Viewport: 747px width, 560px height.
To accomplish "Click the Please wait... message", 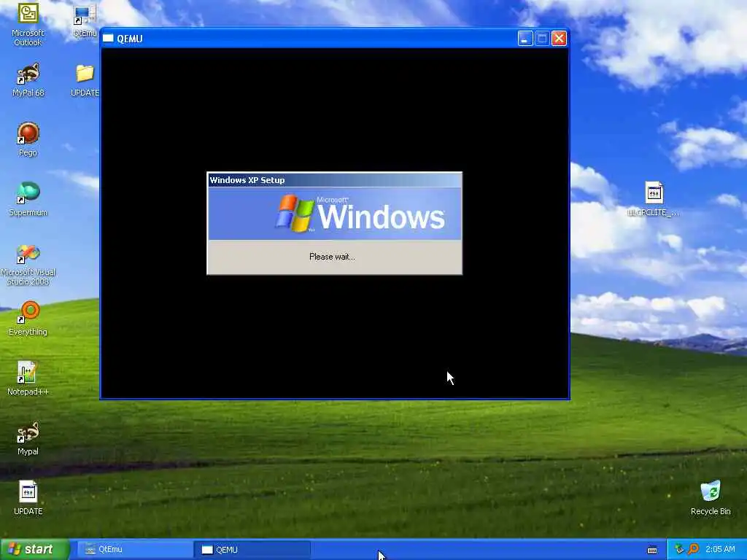I will (332, 257).
